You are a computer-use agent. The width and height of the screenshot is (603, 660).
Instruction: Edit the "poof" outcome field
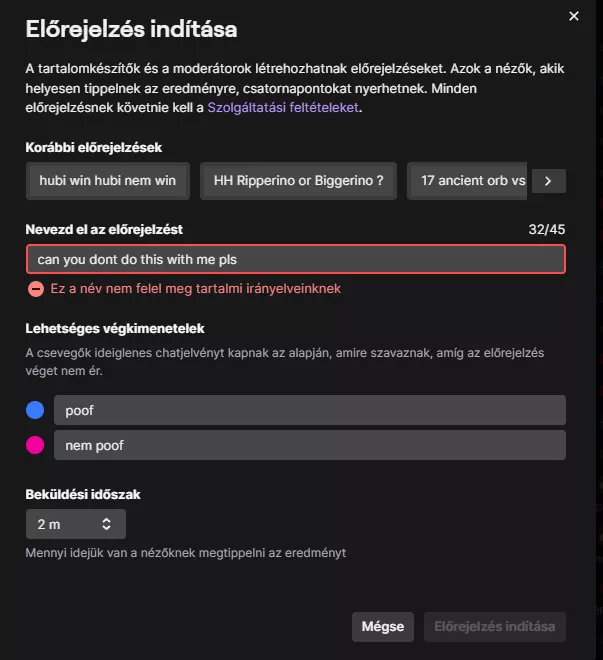point(309,410)
